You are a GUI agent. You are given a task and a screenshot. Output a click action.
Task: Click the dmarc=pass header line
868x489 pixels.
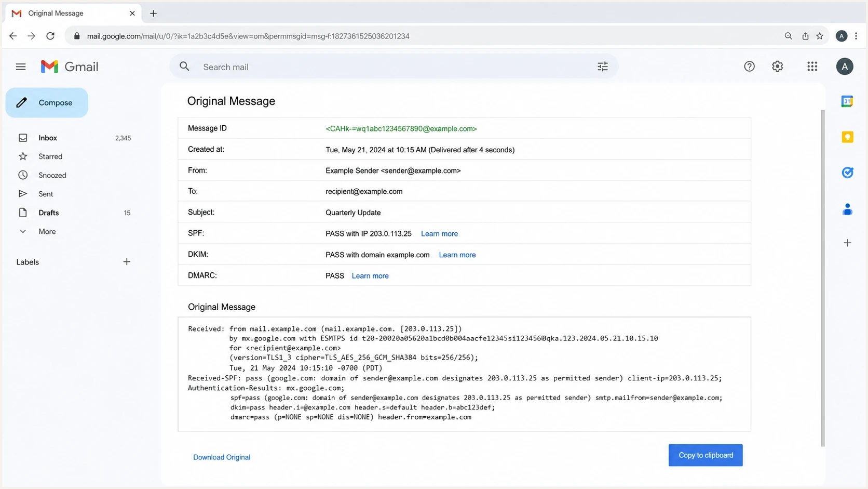pyautogui.click(x=351, y=417)
